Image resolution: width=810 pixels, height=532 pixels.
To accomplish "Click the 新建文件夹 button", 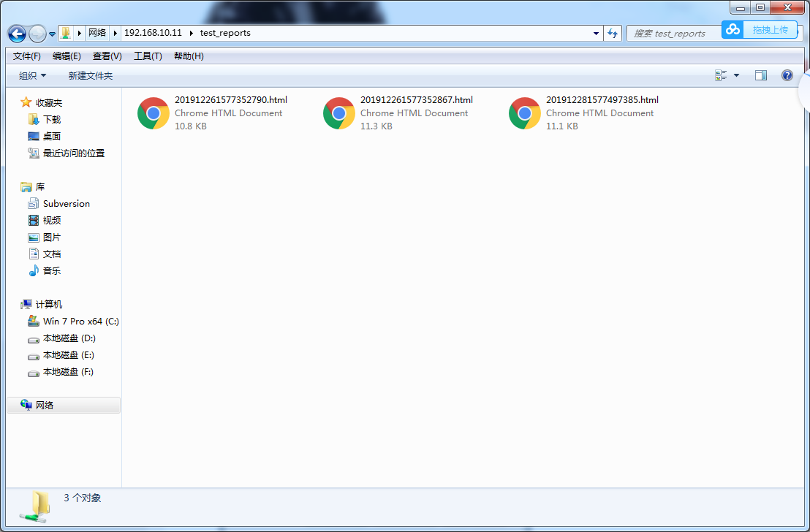I will click(91, 76).
